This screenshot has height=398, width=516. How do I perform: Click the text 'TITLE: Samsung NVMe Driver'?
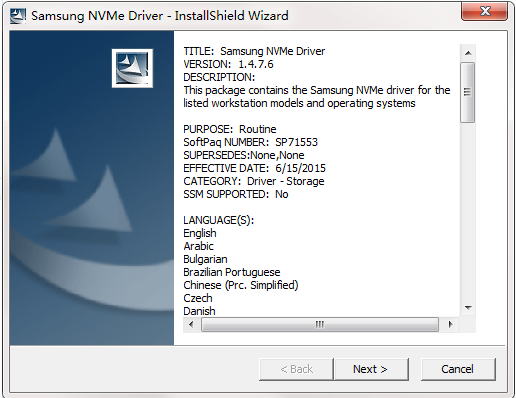[x=254, y=51]
